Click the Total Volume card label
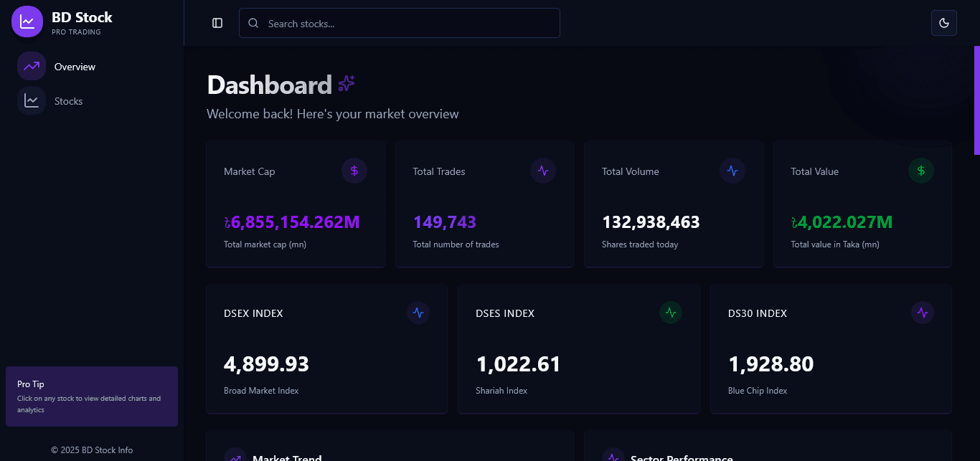Image resolution: width=980 pixels, height=461 pixels. click(x=631, y=171)
